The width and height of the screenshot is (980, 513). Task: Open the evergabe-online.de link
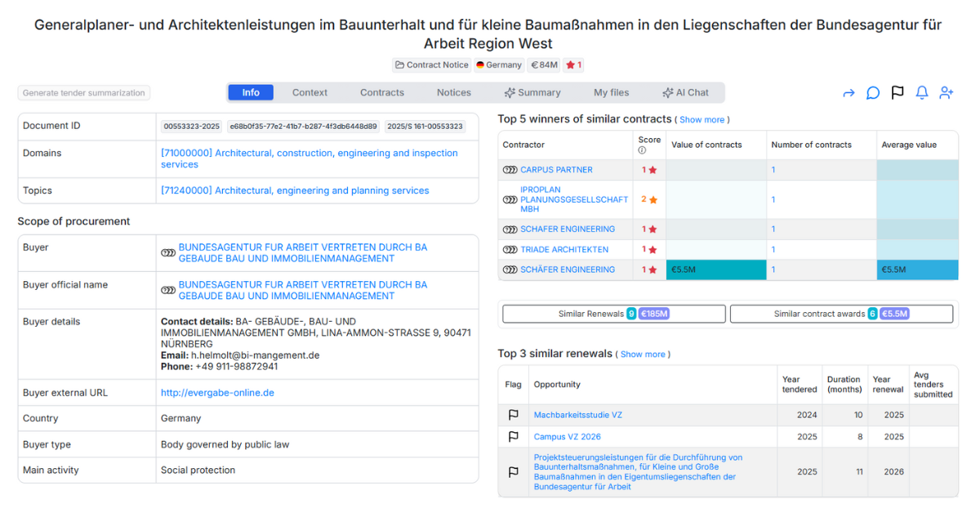coord(217,393)
